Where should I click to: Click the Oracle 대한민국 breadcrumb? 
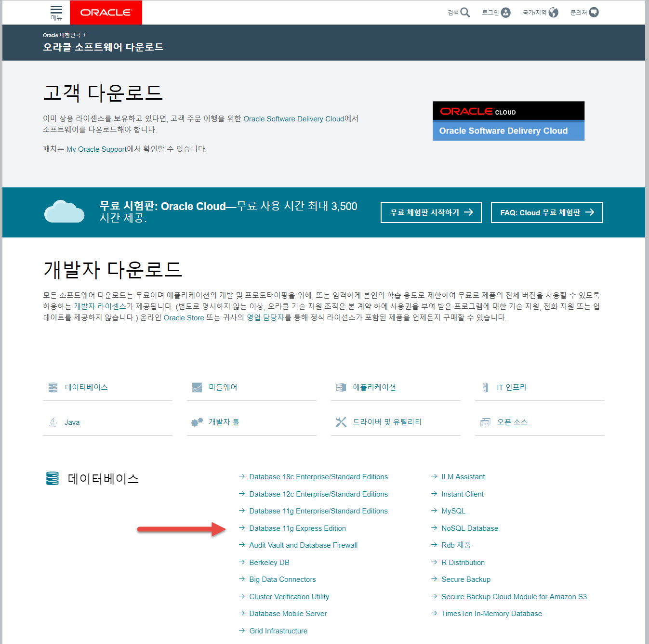62,35
